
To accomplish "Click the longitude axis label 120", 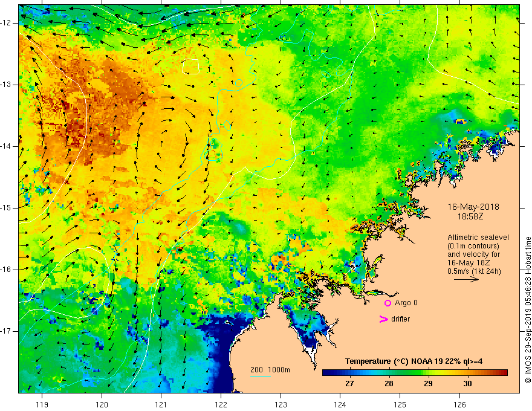I will (x=102, y=404).
